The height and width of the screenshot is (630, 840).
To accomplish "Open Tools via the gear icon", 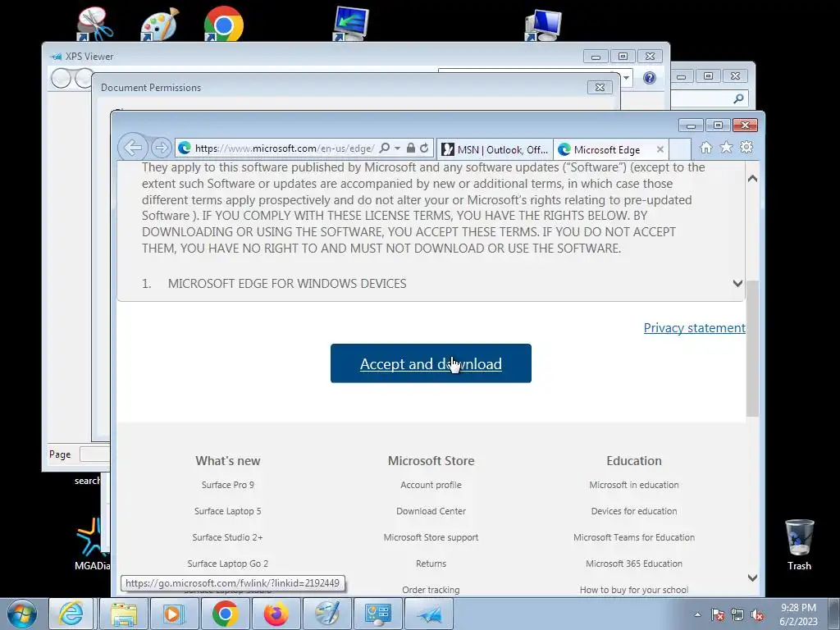I will click(x=746, y=148).
